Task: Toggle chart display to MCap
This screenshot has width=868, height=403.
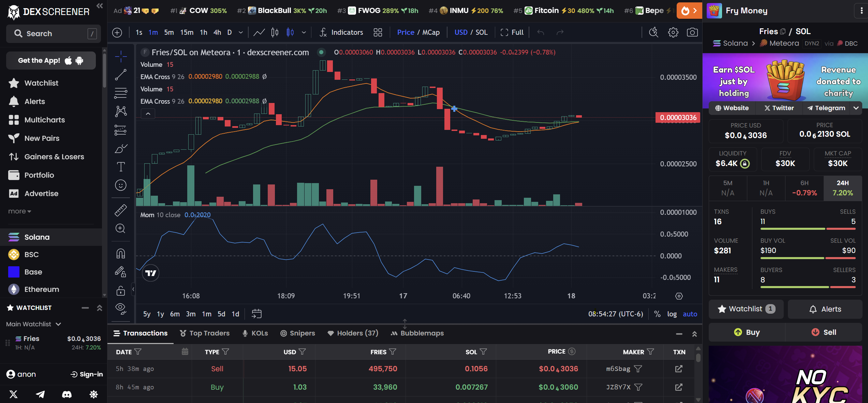Action: [x=431, y=32]
